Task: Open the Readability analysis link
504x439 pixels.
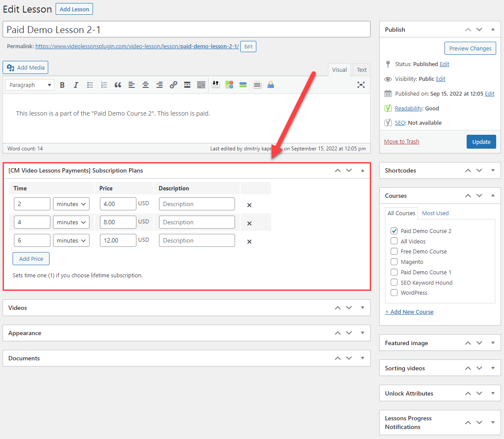Action: point(408,108)
